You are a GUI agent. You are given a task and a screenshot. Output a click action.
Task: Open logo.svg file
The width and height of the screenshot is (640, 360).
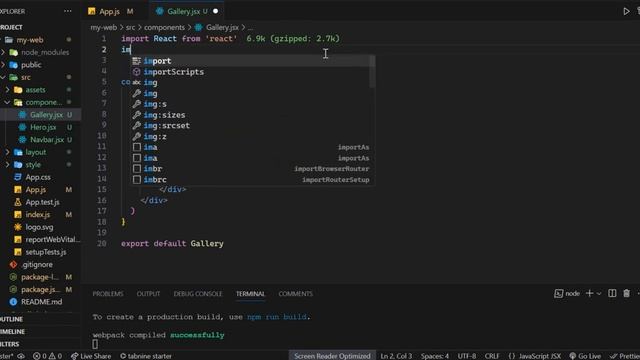[39, 227]
